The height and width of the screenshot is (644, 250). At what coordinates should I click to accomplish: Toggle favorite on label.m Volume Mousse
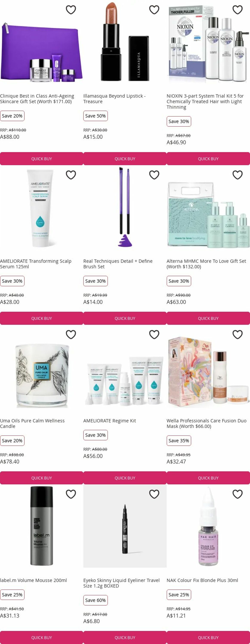pyautogui.click(x=71, y=494)
